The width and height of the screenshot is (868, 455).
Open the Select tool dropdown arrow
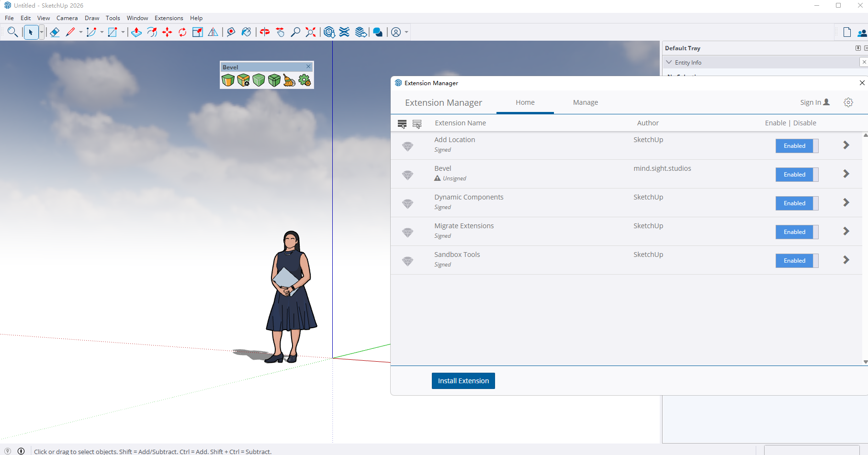[x=42, y=32]
